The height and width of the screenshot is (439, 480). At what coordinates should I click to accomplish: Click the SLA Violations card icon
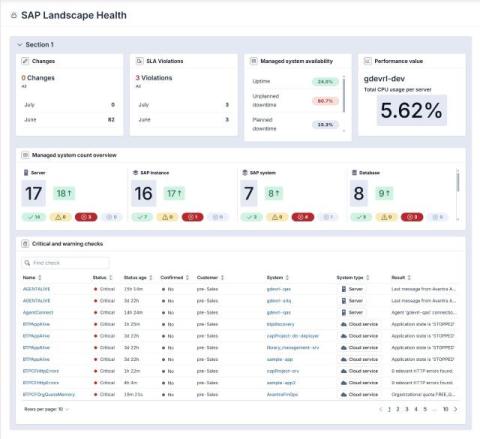pyautogui.click(x=139, y=61)
